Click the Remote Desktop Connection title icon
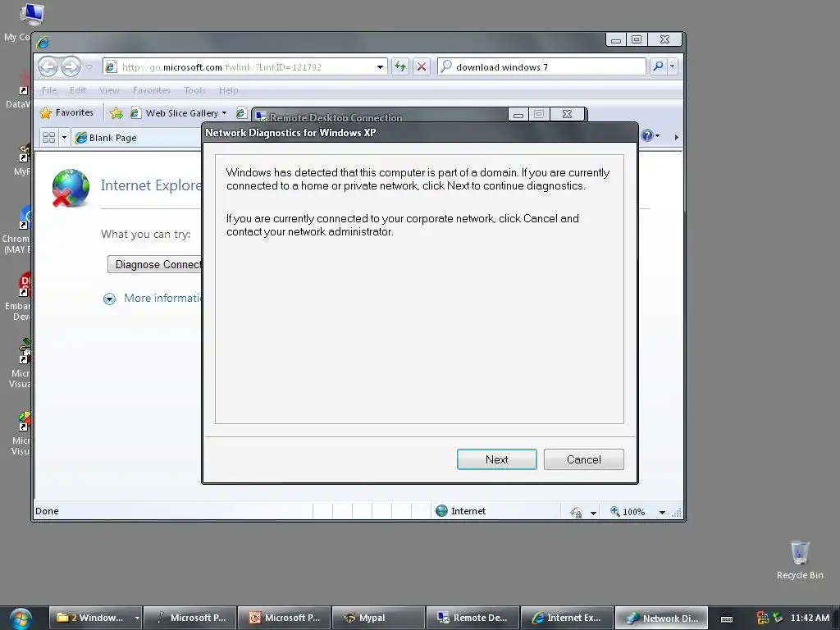840x630 pixels. click(261, 116)
